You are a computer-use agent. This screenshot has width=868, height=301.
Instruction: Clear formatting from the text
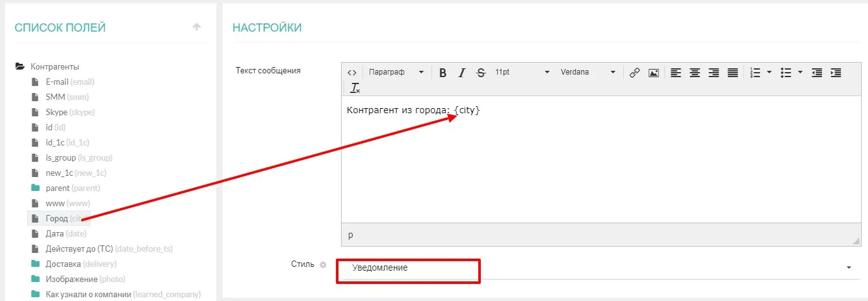355,88
